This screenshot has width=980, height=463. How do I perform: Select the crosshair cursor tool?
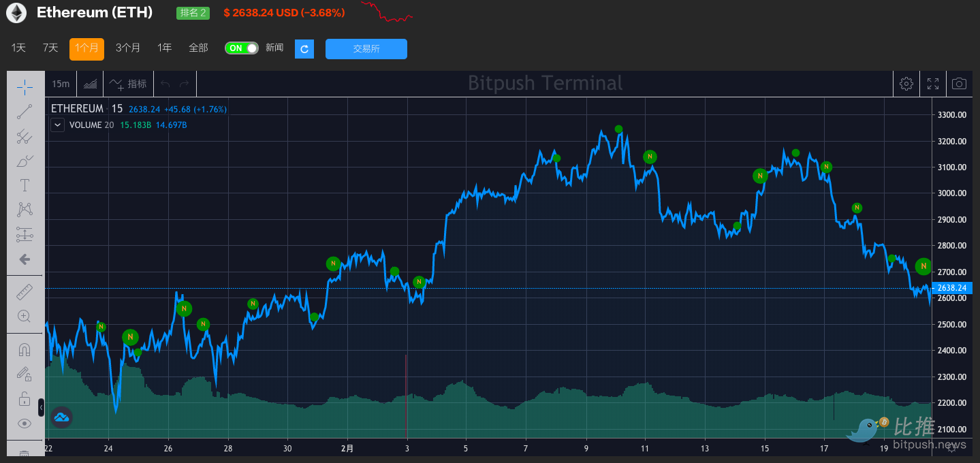click(25, 87)
